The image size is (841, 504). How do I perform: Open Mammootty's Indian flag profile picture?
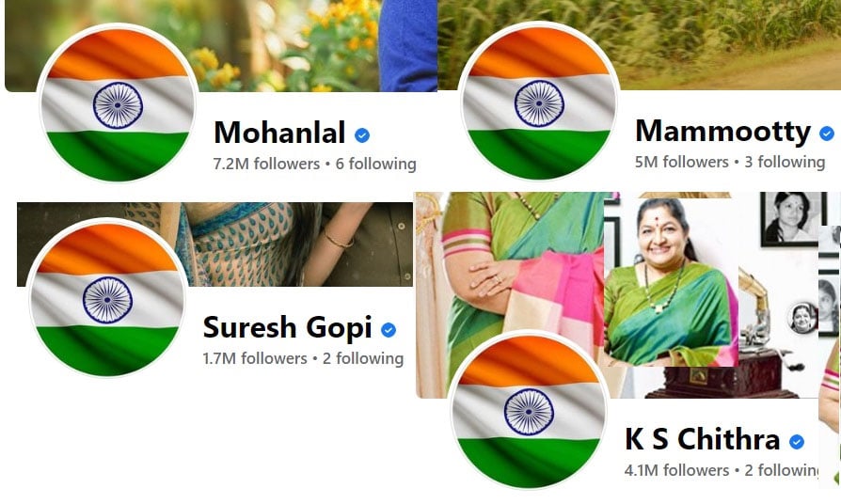tap(539, 102)
